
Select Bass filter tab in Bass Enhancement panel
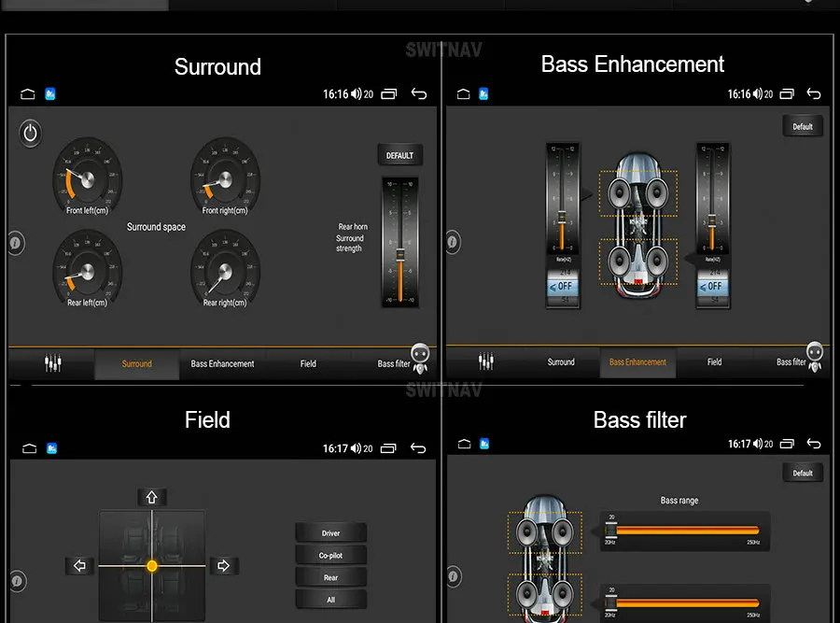pyautogui.click(x=791, y=361)
